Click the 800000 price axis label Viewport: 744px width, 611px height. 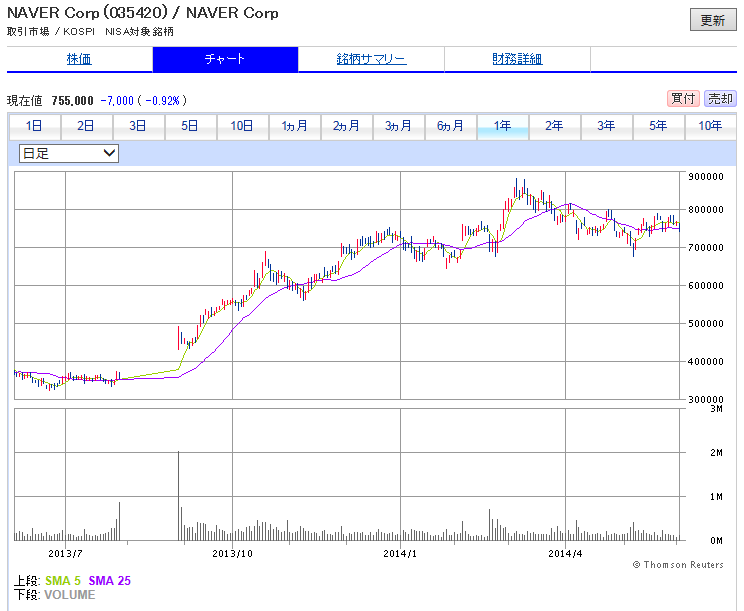pyautogui.click(x=706, y=209)
